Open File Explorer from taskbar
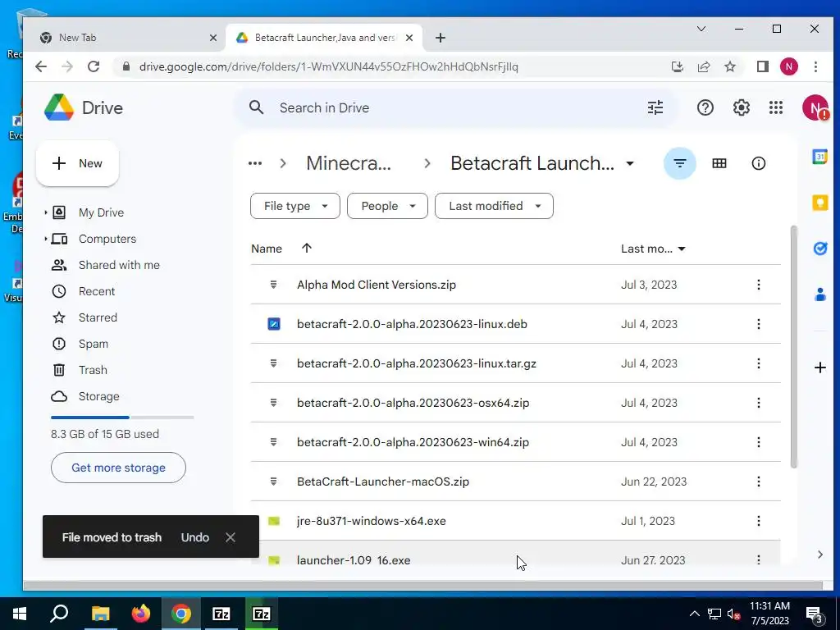 100,614
